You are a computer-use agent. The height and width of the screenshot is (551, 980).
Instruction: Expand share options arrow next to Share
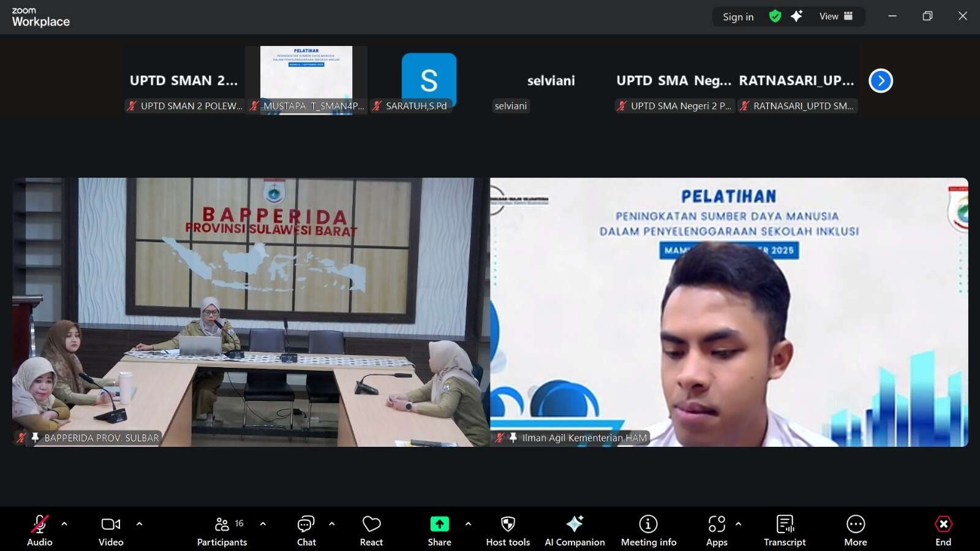(x=468, y=524)
